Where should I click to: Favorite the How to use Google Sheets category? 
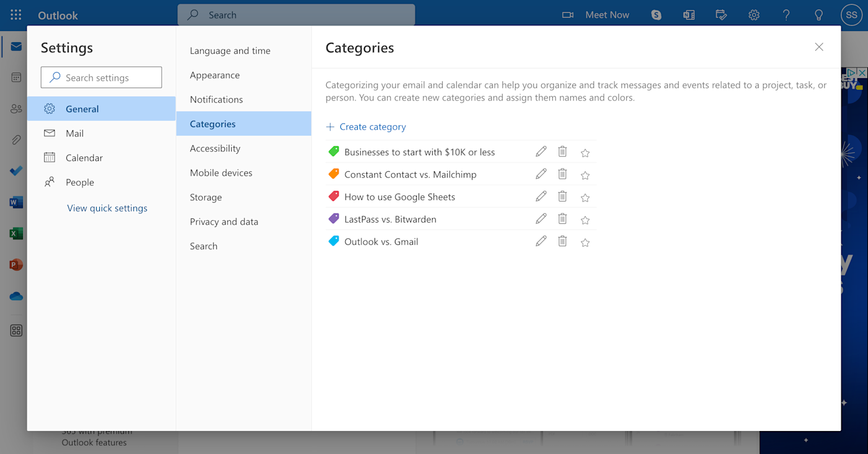click(585, 197)
